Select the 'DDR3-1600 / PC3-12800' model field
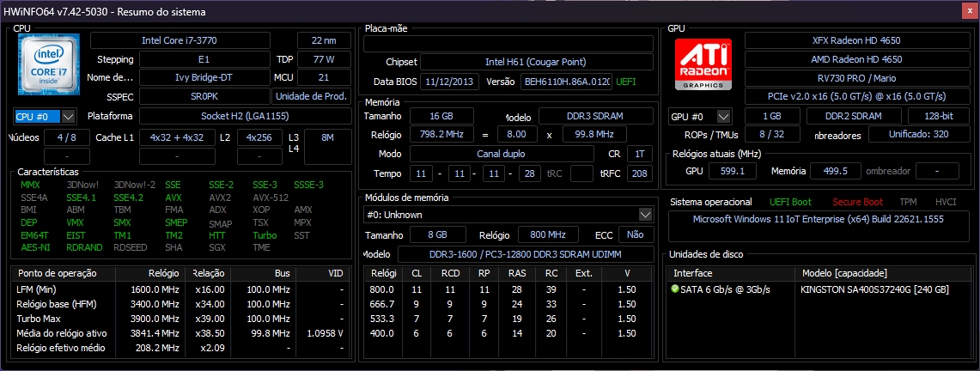 click(525, 254)
